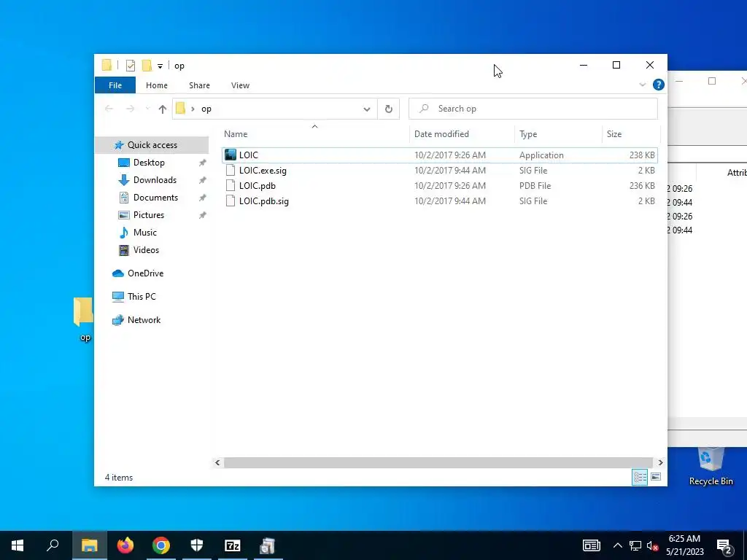Open News and interests taskbar icon
747x560 pixels.
[591, 545]
